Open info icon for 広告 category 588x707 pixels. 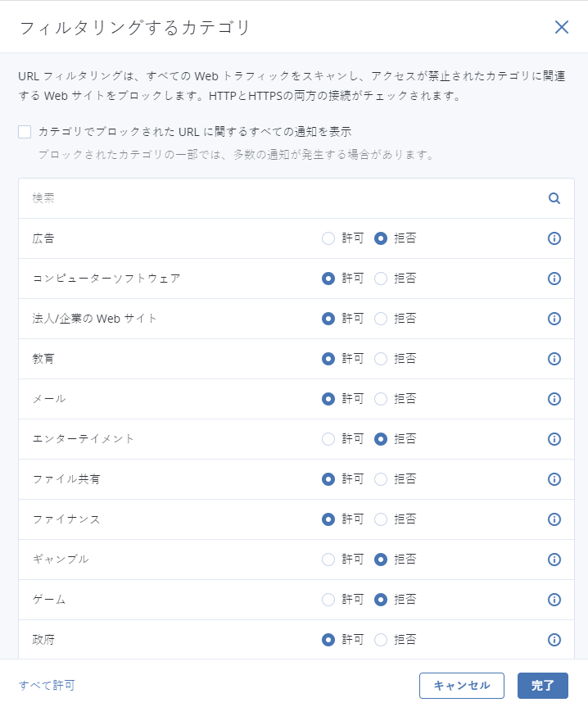pos(554,238)
